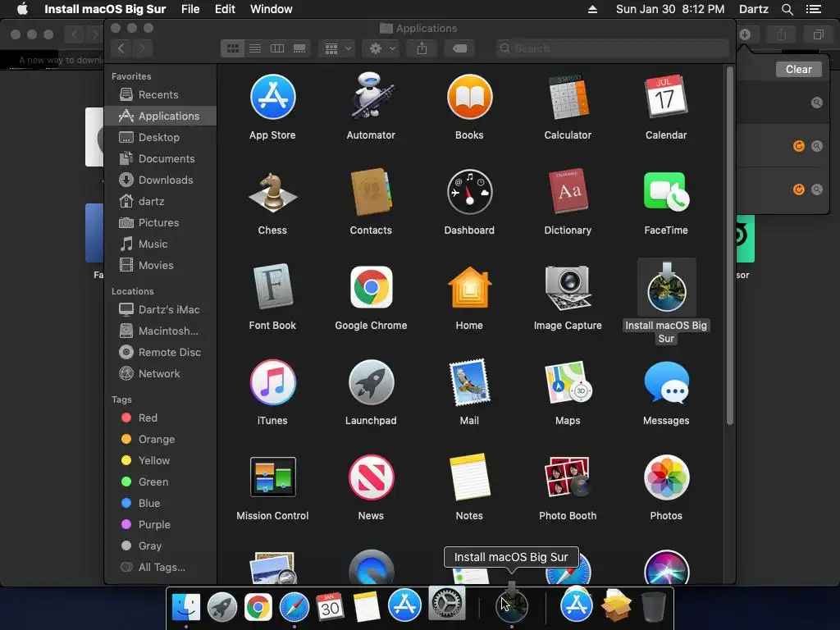Viewport: 840px width, 630px height.
Task: Open the App Store application icon
Action: (x=272, y=97)
